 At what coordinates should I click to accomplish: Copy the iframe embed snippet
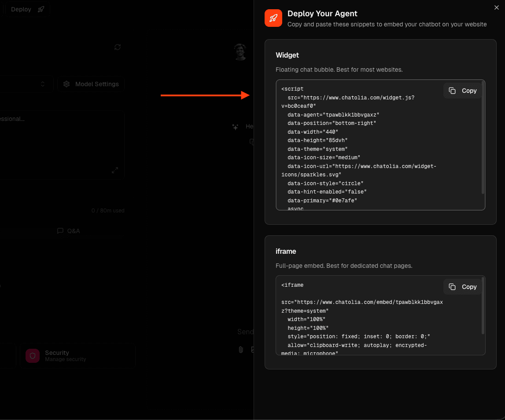click(x=463, y=287)
